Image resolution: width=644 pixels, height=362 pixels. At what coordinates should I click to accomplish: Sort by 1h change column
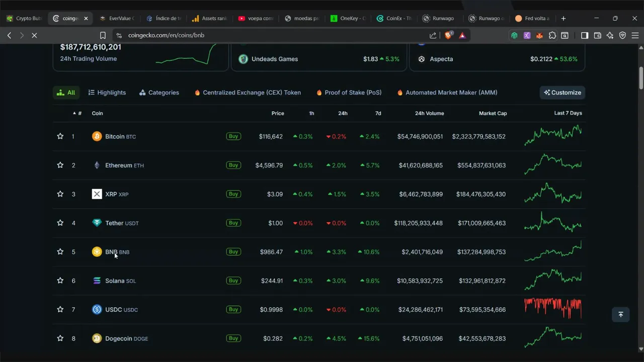pyautogui.click(x=311, y=113)
